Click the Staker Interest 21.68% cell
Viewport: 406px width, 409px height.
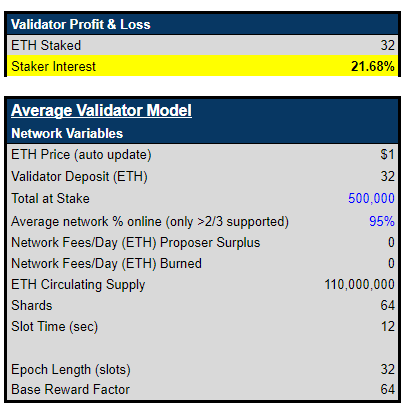point(373,66)
